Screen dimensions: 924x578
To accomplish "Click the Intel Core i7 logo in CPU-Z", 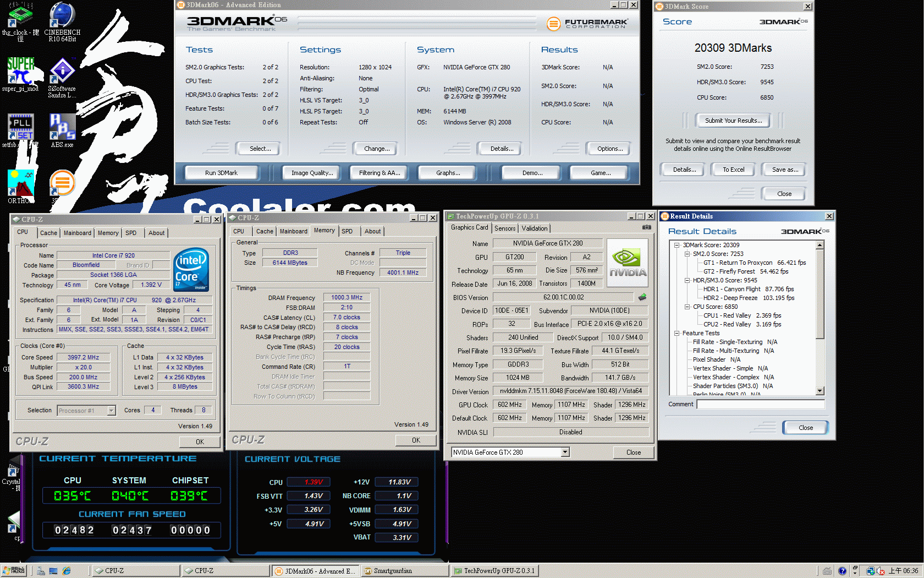I will pos(191,270).
